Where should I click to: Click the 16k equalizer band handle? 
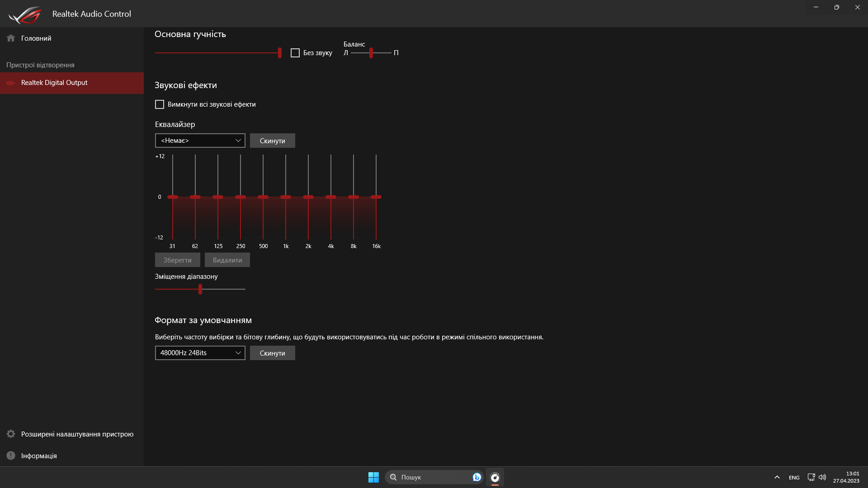pos(376,197)
